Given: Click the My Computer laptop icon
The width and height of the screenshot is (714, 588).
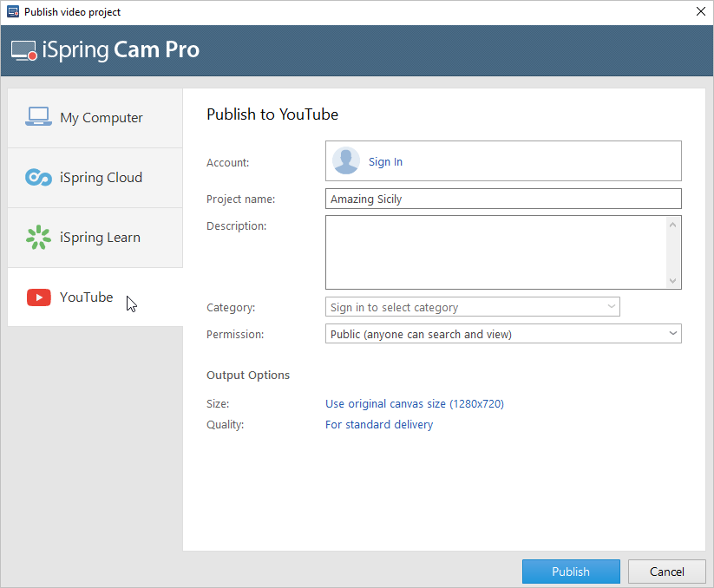Looking at the screenshot, I should pos(38,117).
